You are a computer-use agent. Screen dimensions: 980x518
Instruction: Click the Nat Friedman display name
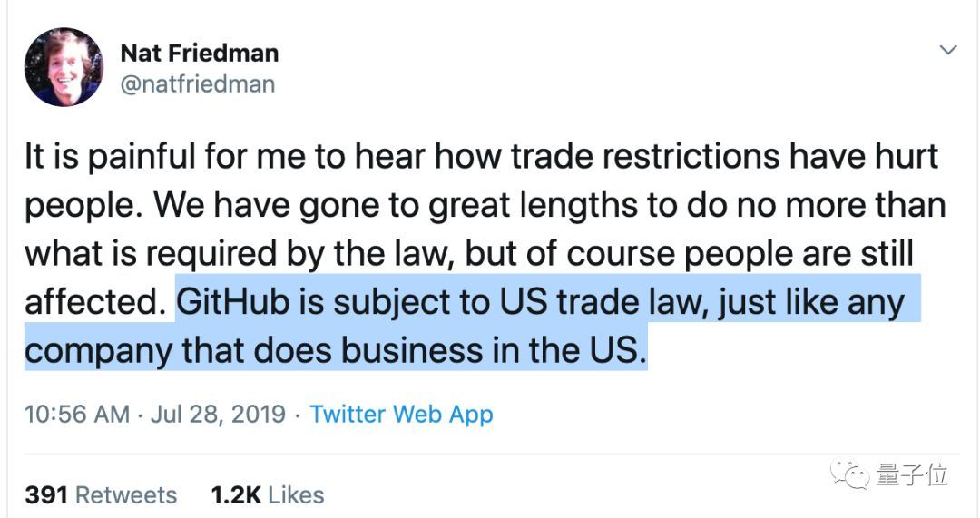click(200, 54)
